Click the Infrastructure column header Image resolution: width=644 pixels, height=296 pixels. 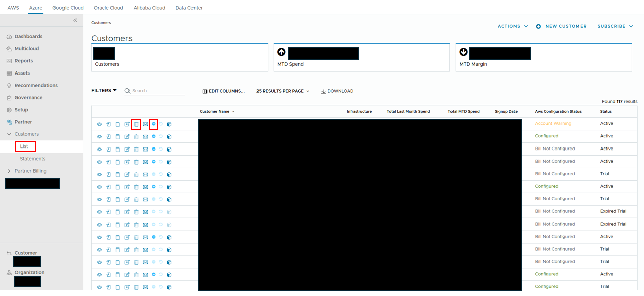pyautogui.click(x=359, y=112)
